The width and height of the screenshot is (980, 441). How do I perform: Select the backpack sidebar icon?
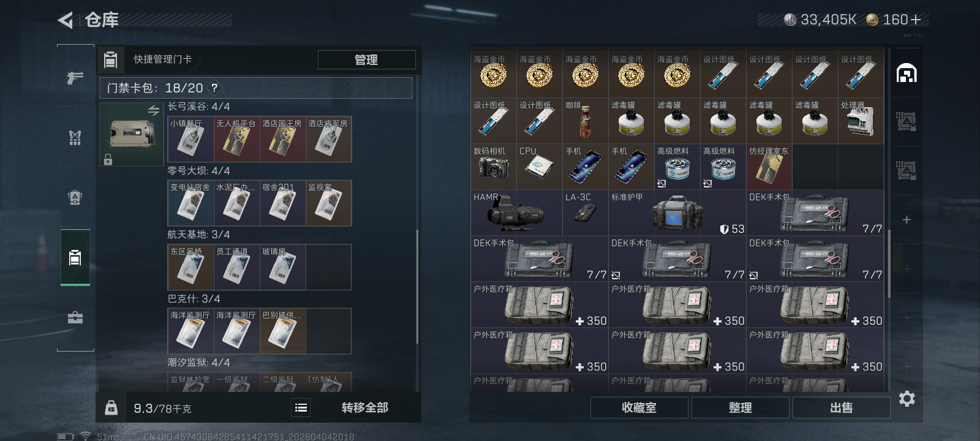[x=75, y=197]
